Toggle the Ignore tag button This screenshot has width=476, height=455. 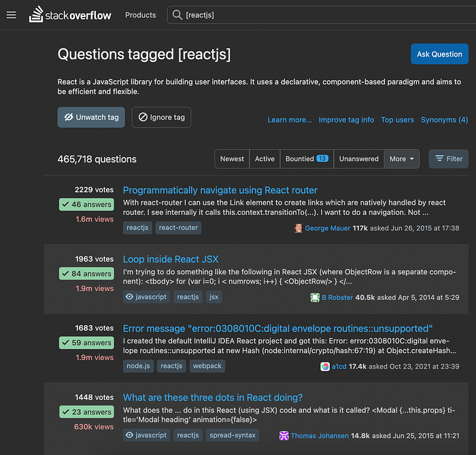click(161, 117)
